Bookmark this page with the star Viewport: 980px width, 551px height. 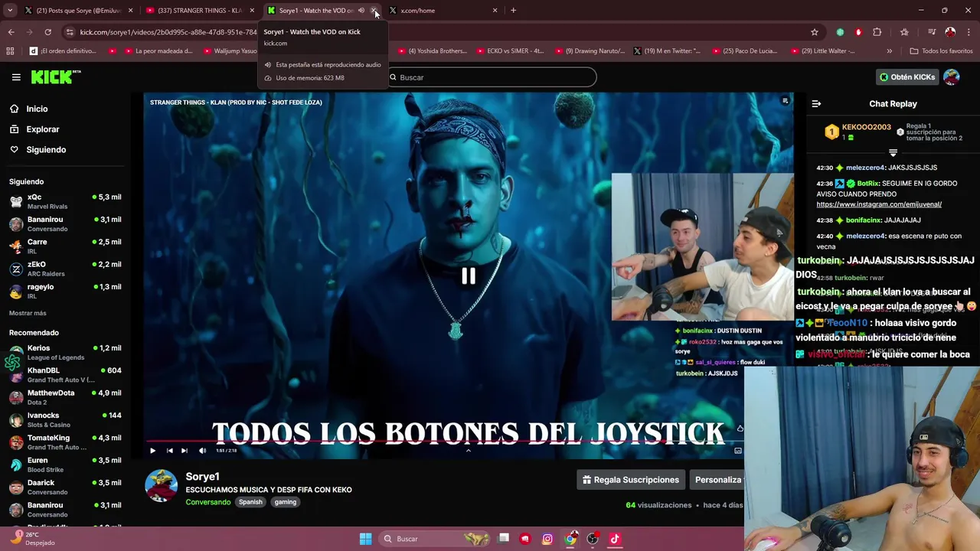pos(815,32)
